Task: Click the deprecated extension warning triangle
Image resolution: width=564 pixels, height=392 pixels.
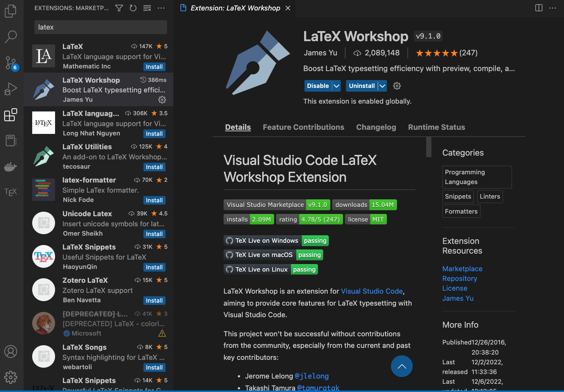Action: pos(162,333)
